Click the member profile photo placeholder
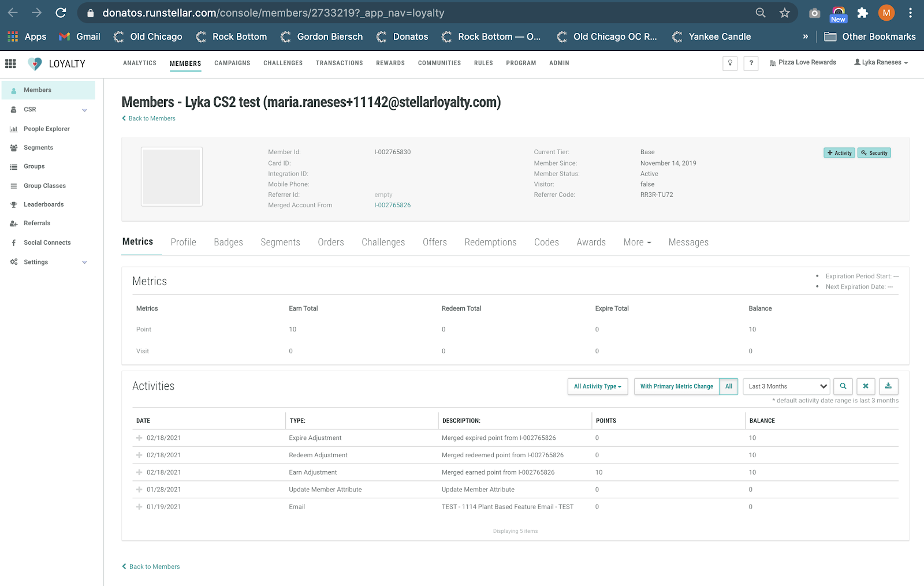Screen dimensions: 924x586 (172, 177)
